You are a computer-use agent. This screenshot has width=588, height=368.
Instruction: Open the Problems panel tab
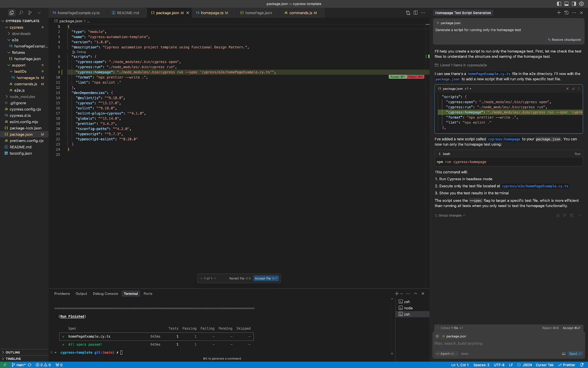point(62,294)
